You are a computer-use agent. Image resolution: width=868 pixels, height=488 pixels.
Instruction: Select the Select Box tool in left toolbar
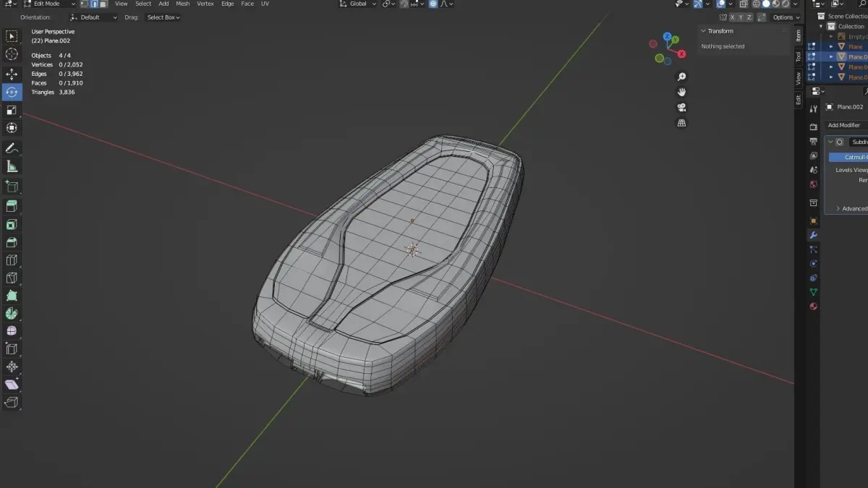[x=12, y=36]
